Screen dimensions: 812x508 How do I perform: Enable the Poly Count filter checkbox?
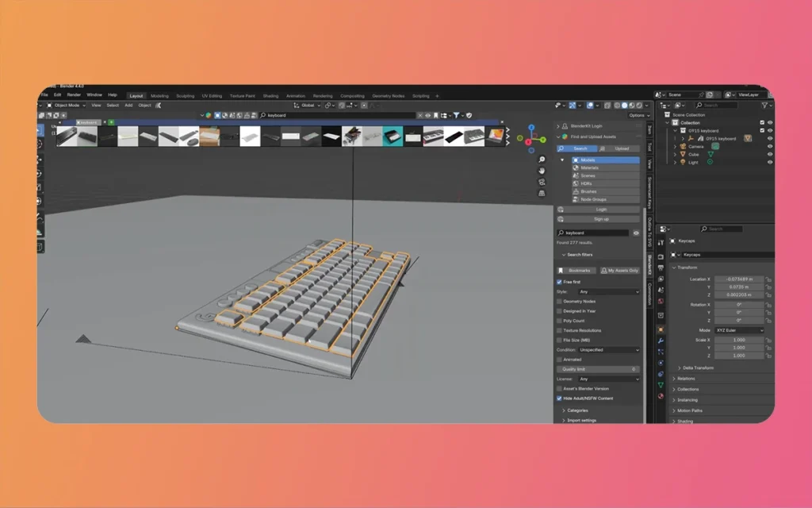559,321
